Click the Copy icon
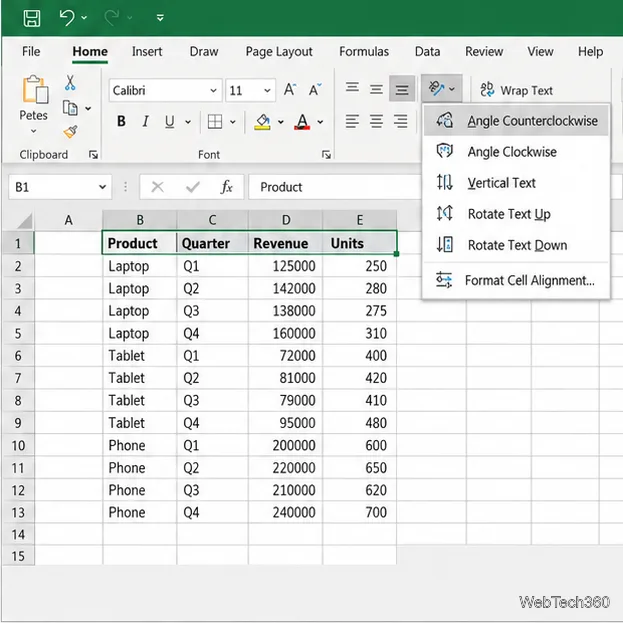The height and width of the screenshot is (623, 623). coord(70,108)
